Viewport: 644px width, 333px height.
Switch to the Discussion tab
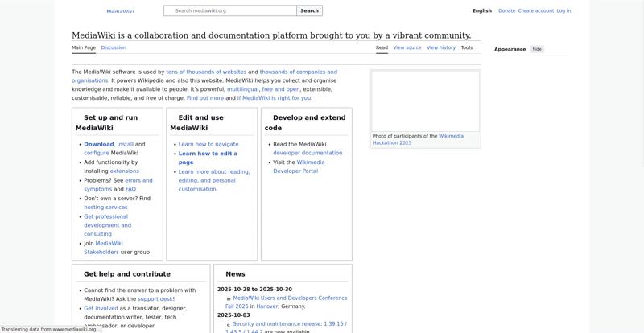114,47
